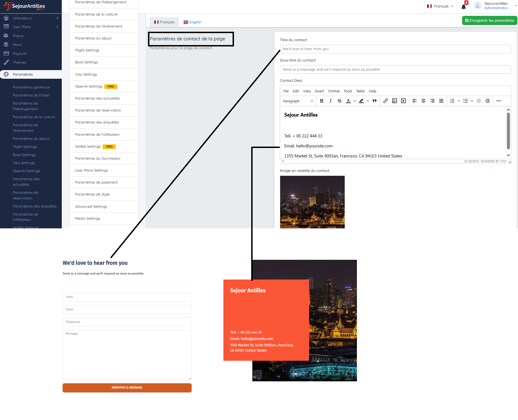
Task: Increase indent in the editor
Action: [x=487, y=101]
